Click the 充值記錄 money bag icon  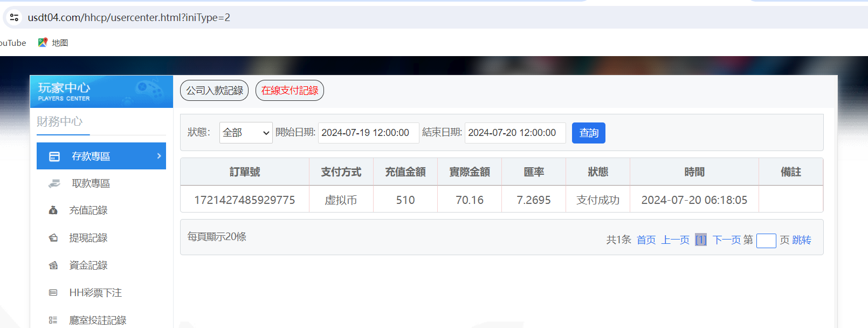click(x=53, y=210)
